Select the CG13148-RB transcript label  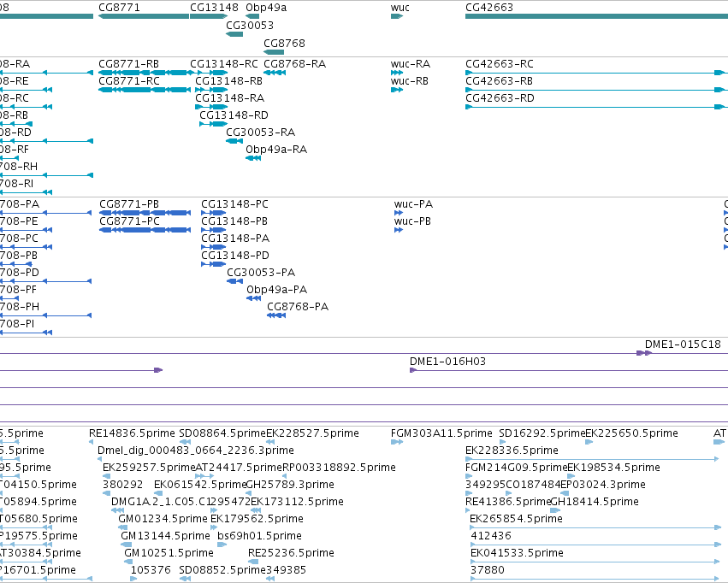228,80
